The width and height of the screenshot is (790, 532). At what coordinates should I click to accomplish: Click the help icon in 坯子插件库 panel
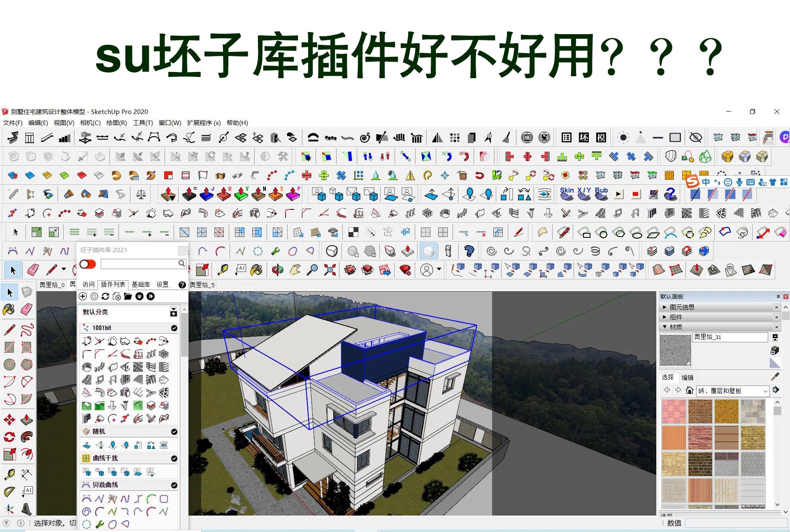coord(182,285)
